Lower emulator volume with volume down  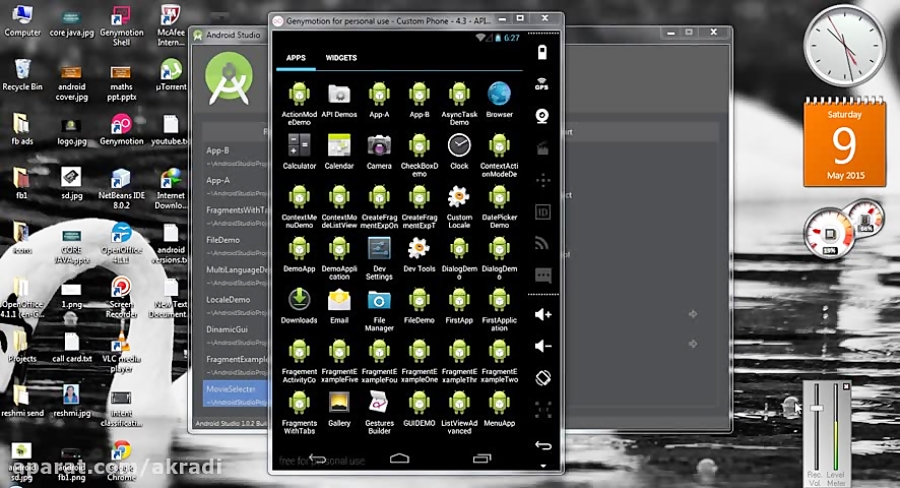pyautogui.click(x=542, y=346)
